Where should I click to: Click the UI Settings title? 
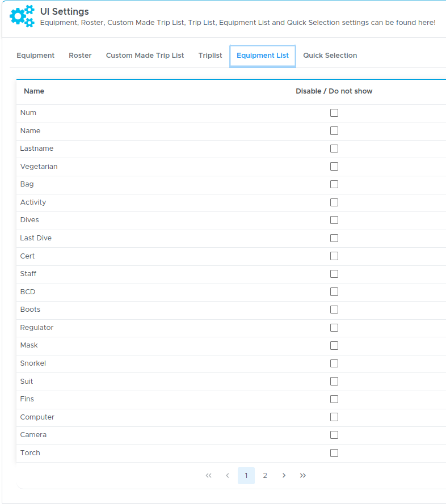pos(64,11)
